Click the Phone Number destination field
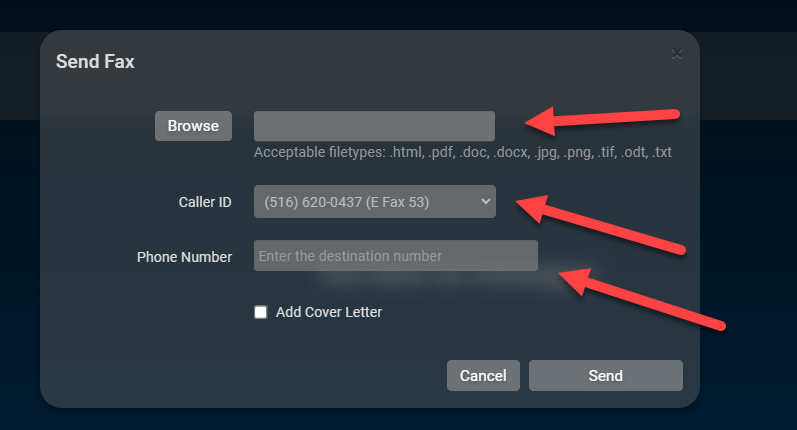The image size is (797, 430). click(x=395, y=256)
